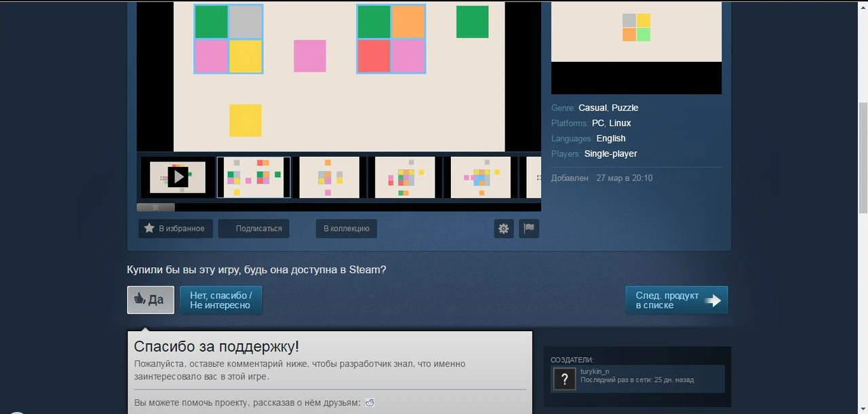Select the highlighted second screenshot thumbnail in strip

(x=254, y=177)
